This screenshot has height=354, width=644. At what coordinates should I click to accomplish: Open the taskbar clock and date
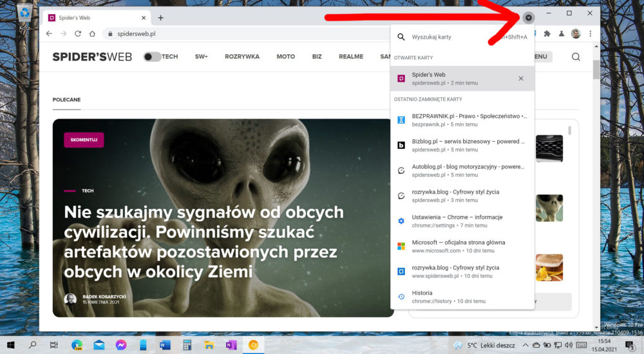pyautogui.click(x=604, y=345)
